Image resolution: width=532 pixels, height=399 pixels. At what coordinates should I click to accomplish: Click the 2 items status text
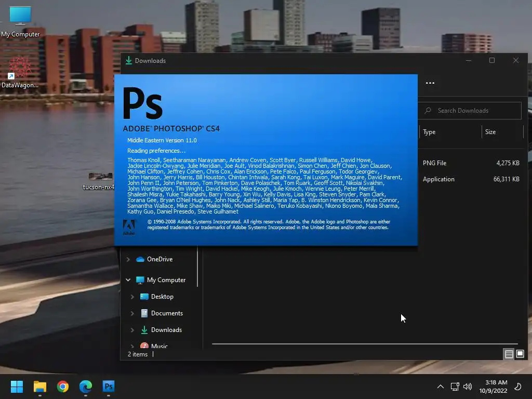[137, 354]
